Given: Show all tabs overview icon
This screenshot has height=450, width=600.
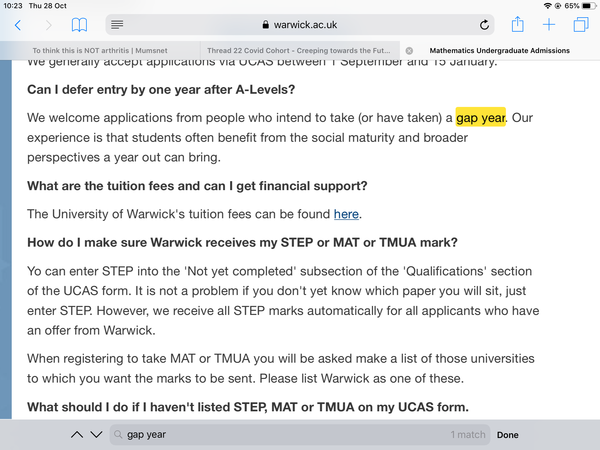Looking at the screenshot, I should [x=581, y=25].
